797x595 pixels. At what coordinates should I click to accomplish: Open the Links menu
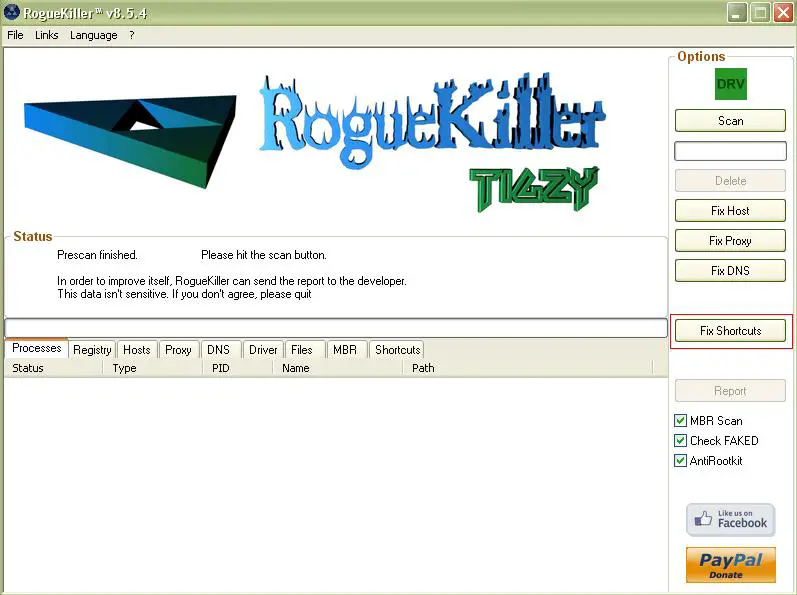[x=46, y=35]
